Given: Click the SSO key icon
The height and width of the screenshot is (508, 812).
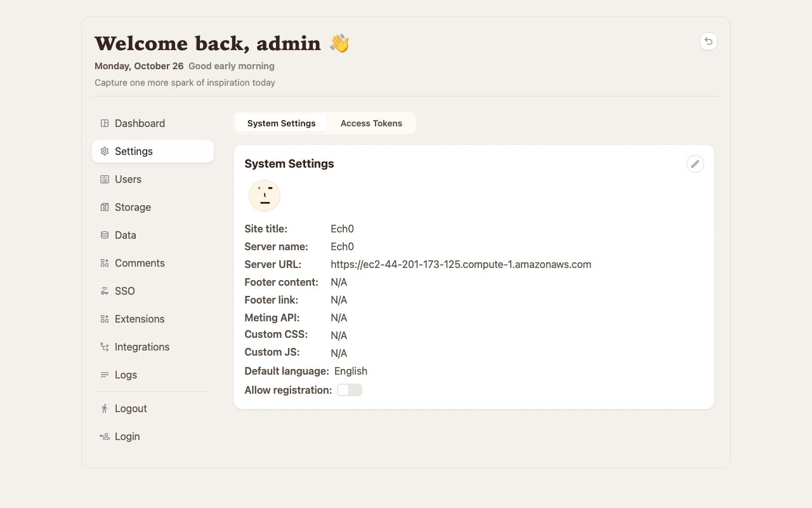Looking at the screenshot, I should [x=105, y=291].
